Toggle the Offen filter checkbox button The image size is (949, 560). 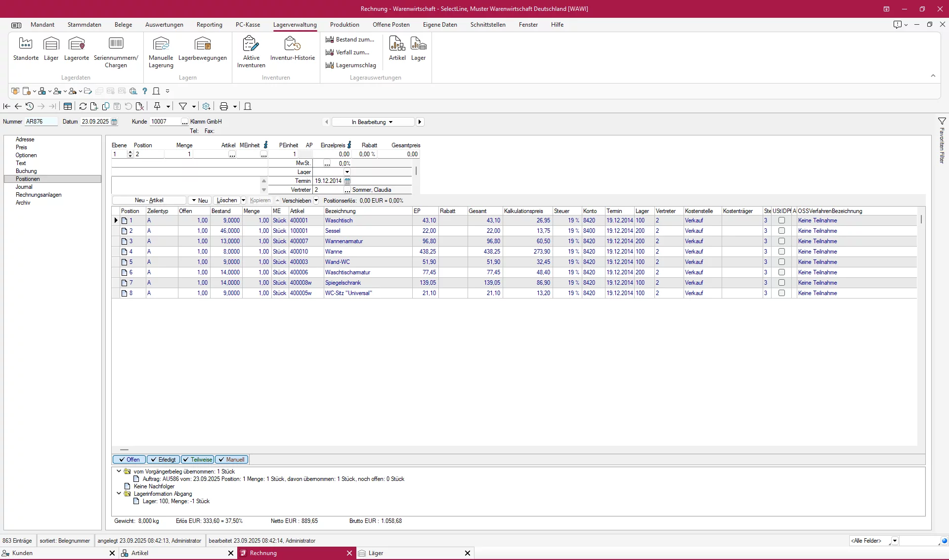tap(129, 460)
